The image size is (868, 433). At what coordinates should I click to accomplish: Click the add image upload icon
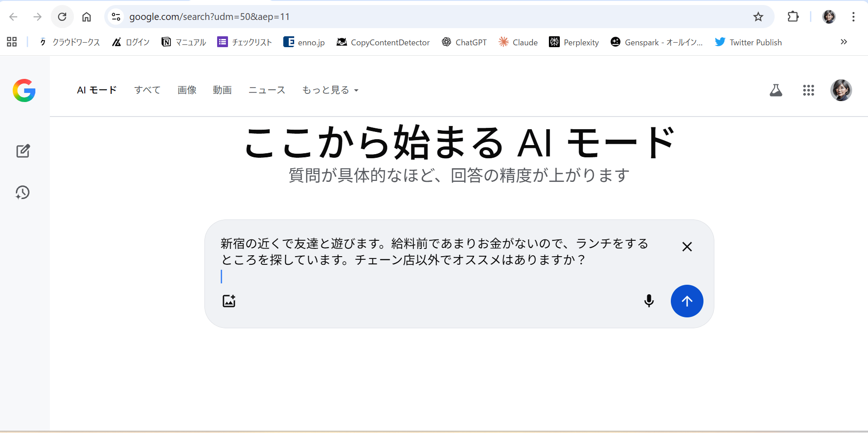pyautogui.click(x=229, y=301)
